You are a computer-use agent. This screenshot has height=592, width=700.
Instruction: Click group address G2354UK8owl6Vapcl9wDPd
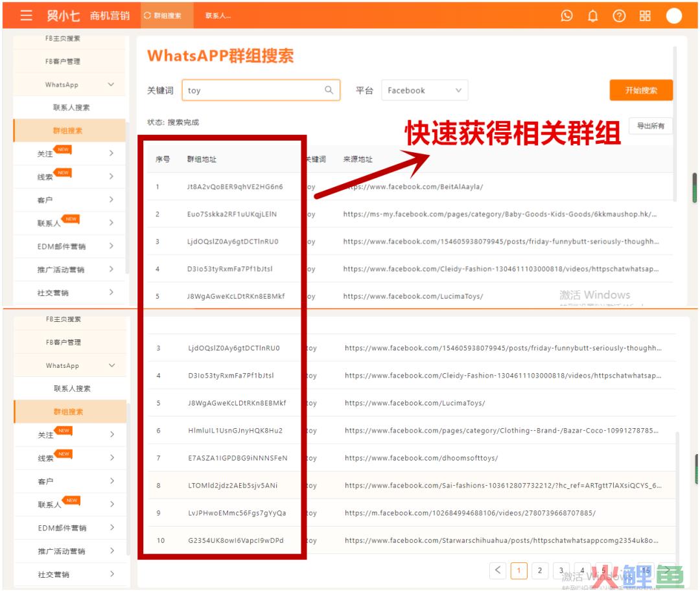tap(236, 540)
